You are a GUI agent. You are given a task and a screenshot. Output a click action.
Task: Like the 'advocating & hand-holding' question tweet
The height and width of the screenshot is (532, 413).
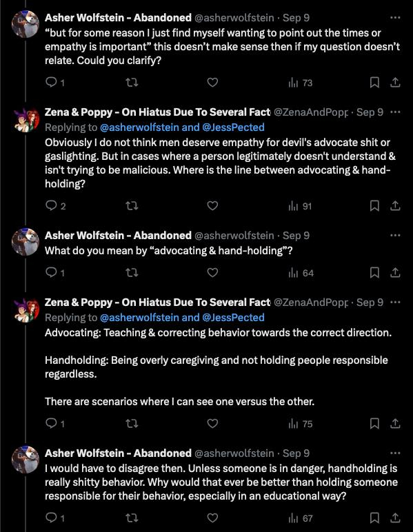tap(212, 273)
